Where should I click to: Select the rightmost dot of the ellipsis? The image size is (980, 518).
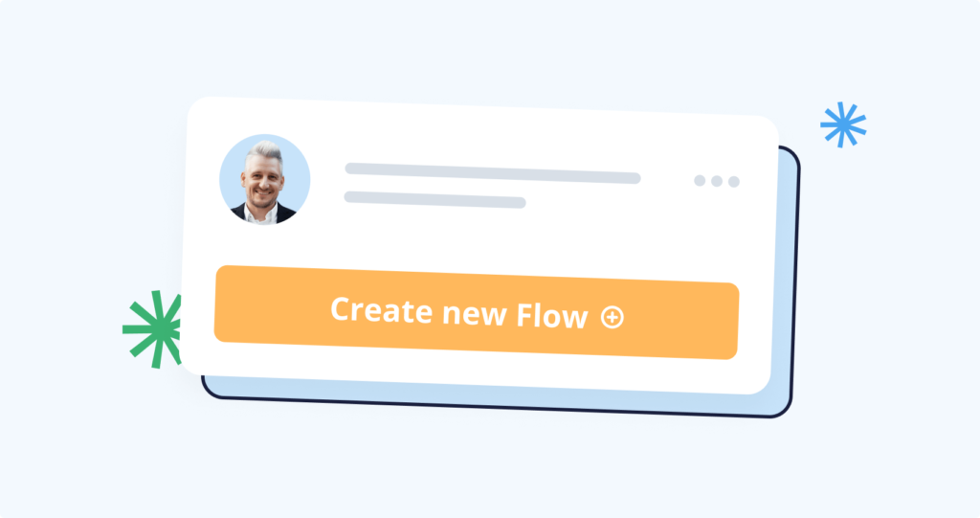pos(734,182)
